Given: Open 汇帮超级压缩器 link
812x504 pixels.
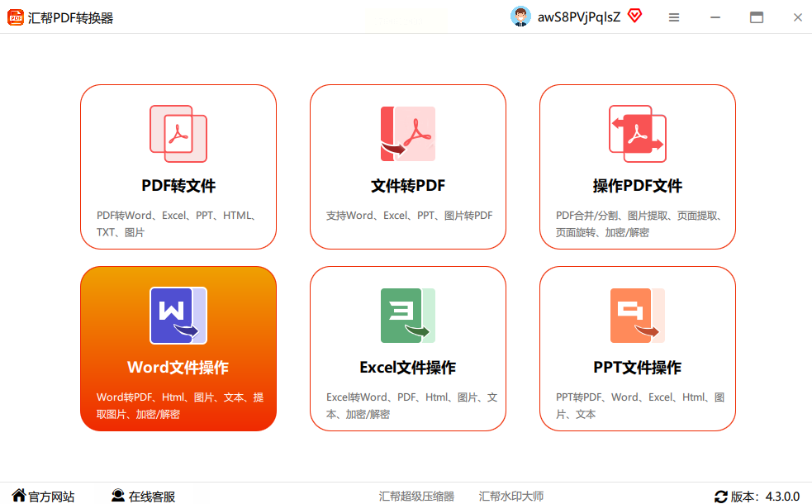Looking at the screenshot, I should 416,496.
